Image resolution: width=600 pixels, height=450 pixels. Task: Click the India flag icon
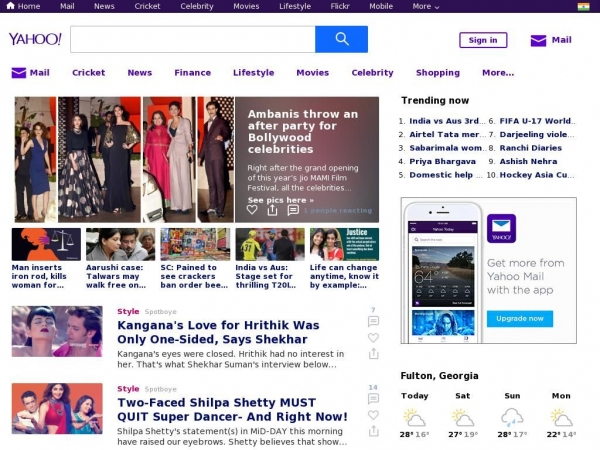tap(583, 7)
